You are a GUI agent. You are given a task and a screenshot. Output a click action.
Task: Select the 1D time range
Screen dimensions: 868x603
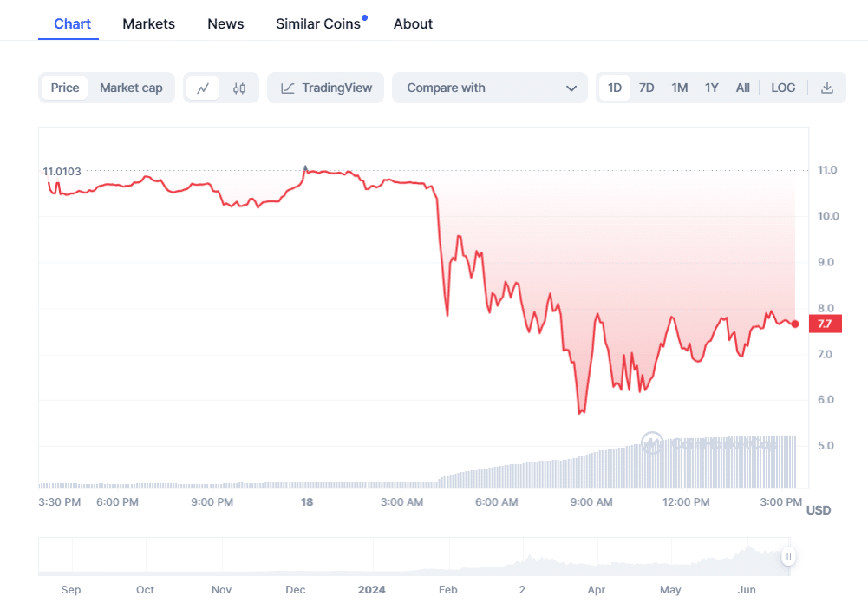point(615,88)
